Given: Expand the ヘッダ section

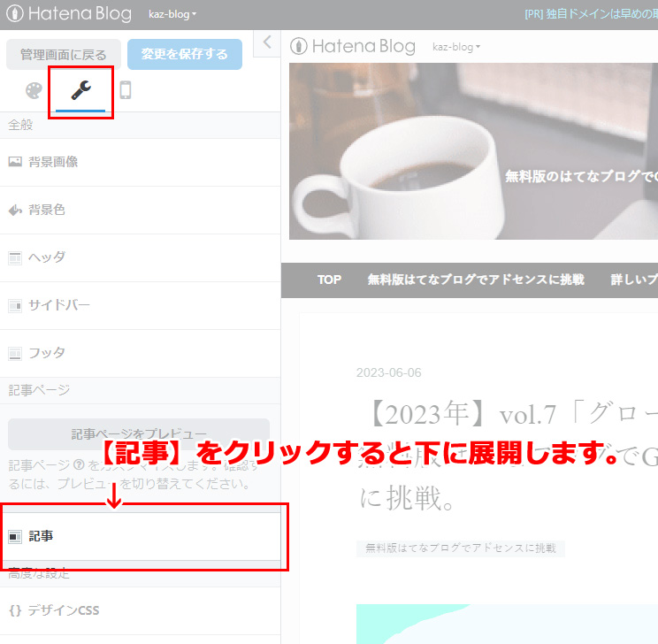Looking at the screenshot, I should pyautogui.click(x=140, y=257).
